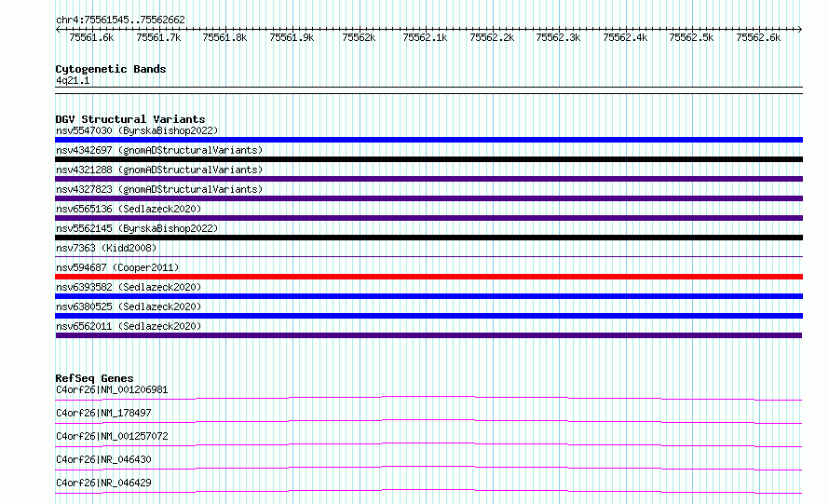Click the black bar of nsv4342697

428,159
